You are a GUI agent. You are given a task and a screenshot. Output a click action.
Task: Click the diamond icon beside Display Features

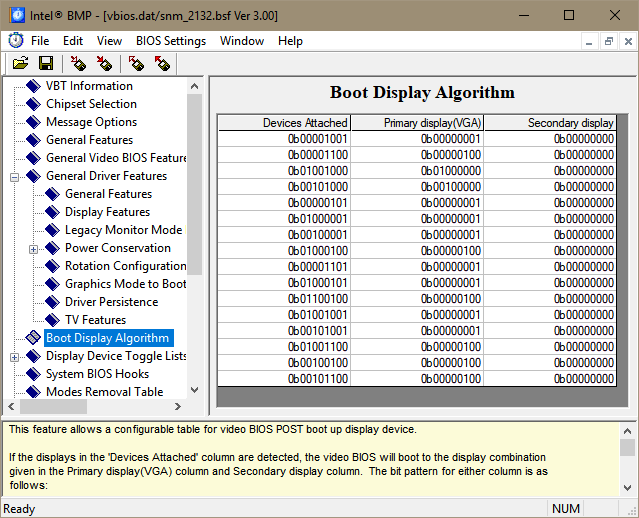[x=53, y=212]
